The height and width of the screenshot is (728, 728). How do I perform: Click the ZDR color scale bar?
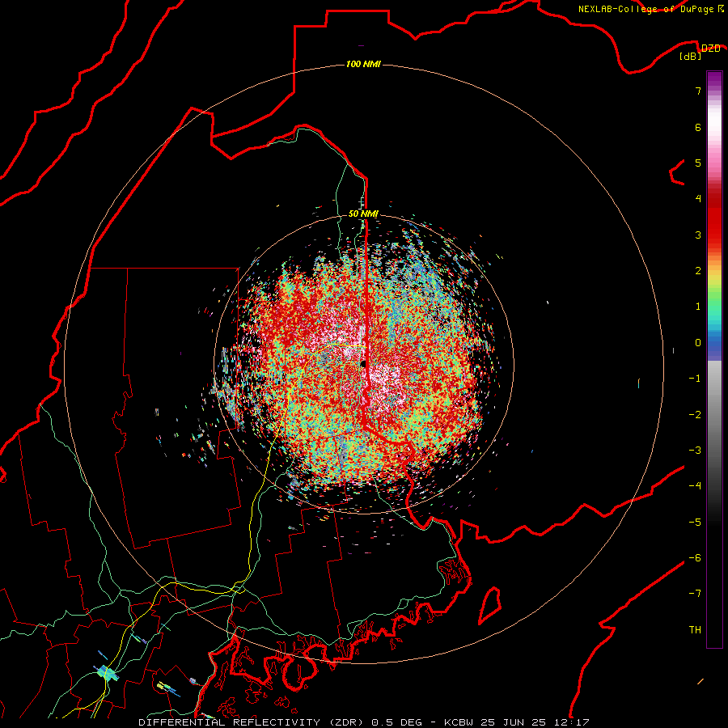(x=714, y=359)
